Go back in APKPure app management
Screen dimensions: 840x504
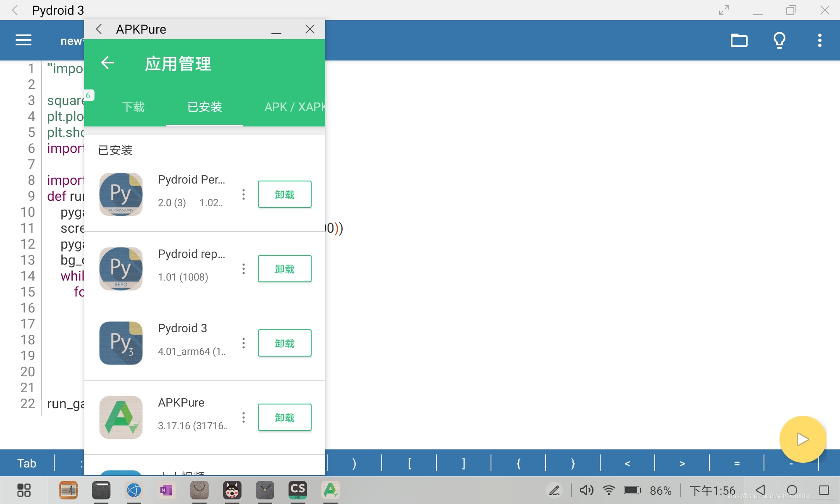108,63
